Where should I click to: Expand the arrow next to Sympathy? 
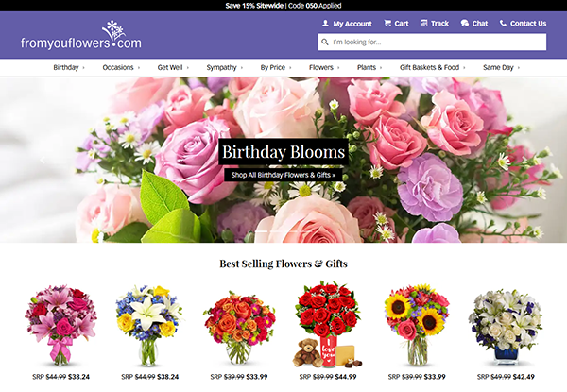click(242, 68)
